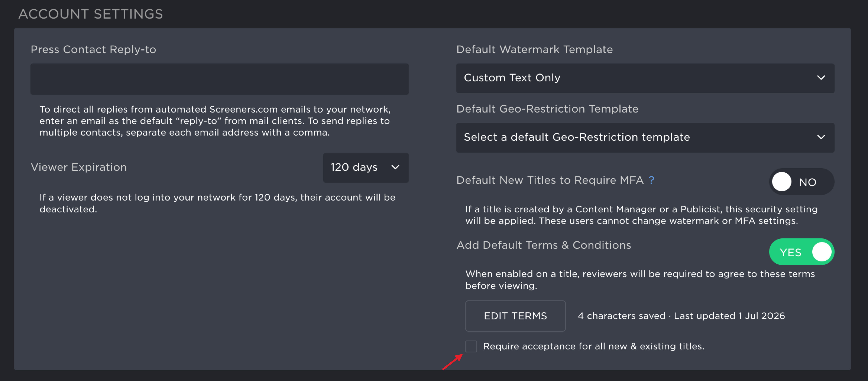Viewport: 868px width, 381px height.
Task: Open the default Geo-Restriction template dropdown
Action: click(645, 137)
